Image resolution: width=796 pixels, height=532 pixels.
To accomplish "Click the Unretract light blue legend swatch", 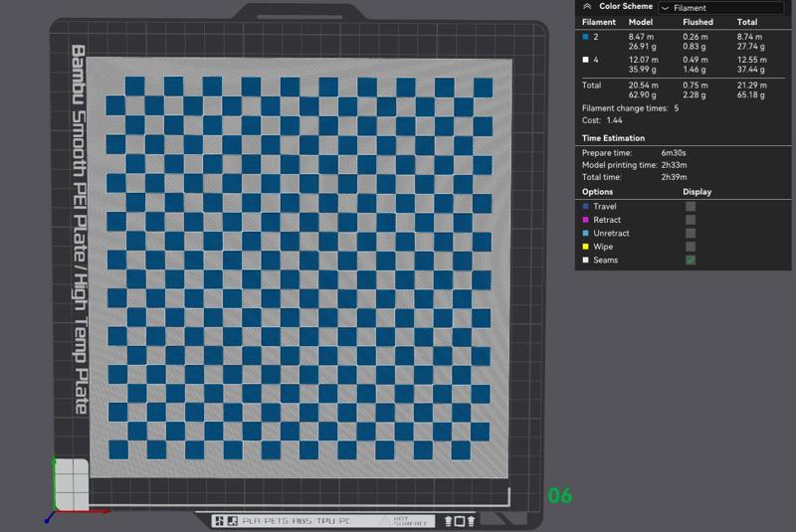I will point(585,234).
